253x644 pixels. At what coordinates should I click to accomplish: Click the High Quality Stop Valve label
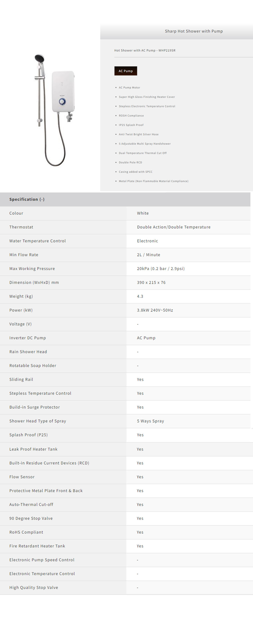click(34, 588)
